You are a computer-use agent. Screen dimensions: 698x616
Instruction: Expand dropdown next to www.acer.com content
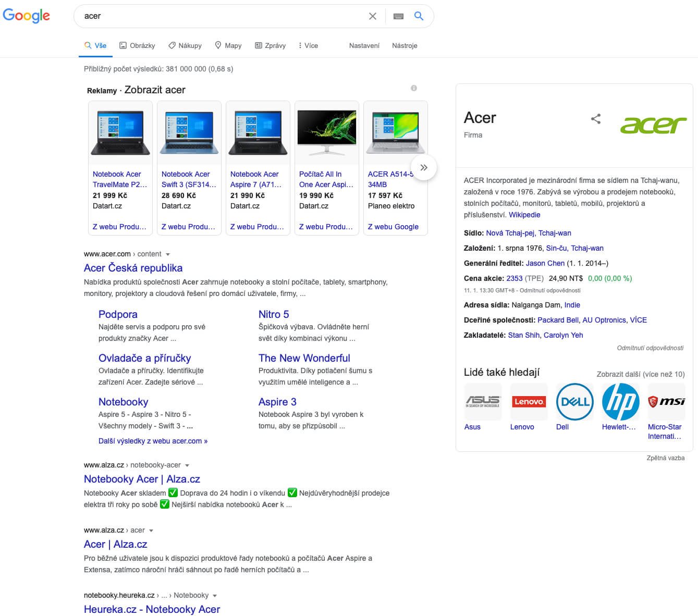pos(168,254)
